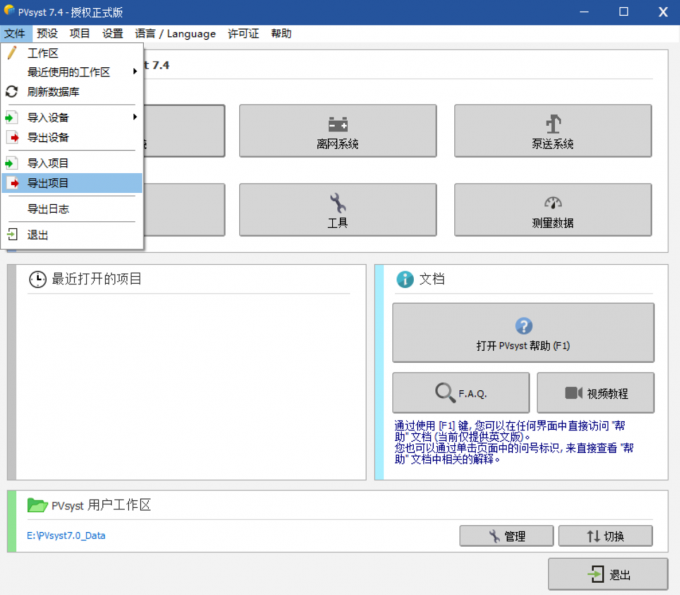Close the PVsyst 7.4 window
The image size is (680, 595).
click(663, 12)
